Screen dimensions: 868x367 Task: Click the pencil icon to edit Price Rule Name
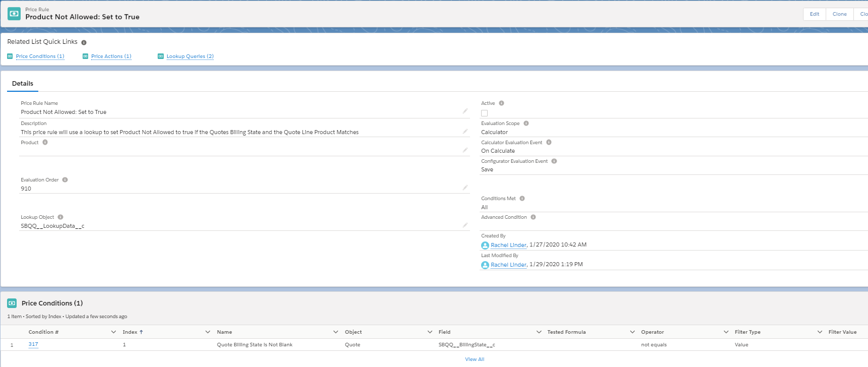[x=465, y=111]
